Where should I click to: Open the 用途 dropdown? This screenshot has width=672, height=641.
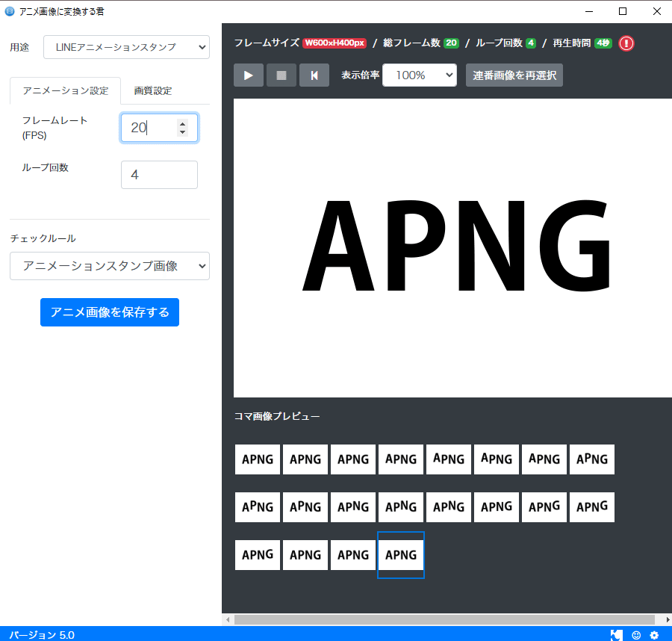(x=127, y=46)
